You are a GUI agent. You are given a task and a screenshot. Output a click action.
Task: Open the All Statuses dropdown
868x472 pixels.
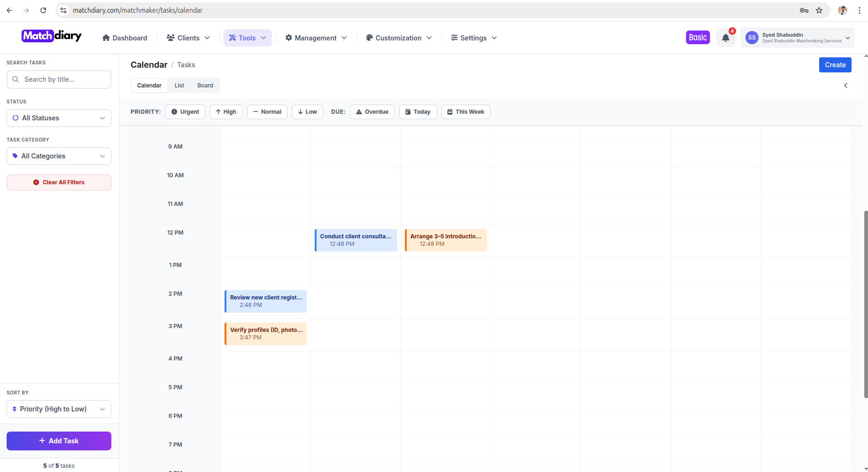59,118
